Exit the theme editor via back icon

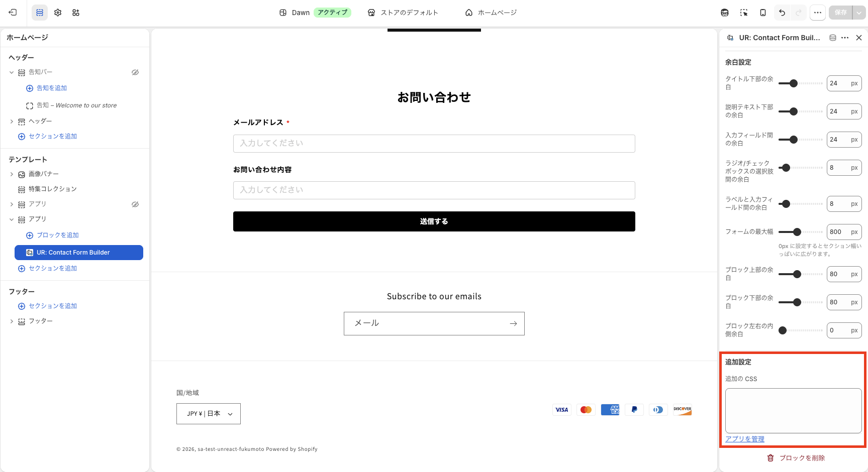(13, 13)
